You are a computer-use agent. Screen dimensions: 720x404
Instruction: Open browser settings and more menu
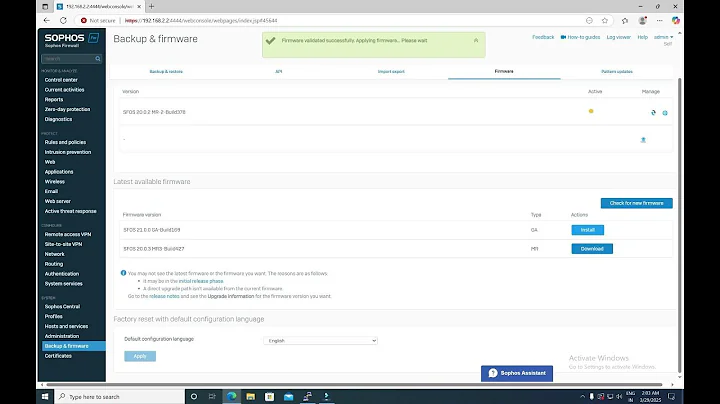click(659, 20)
